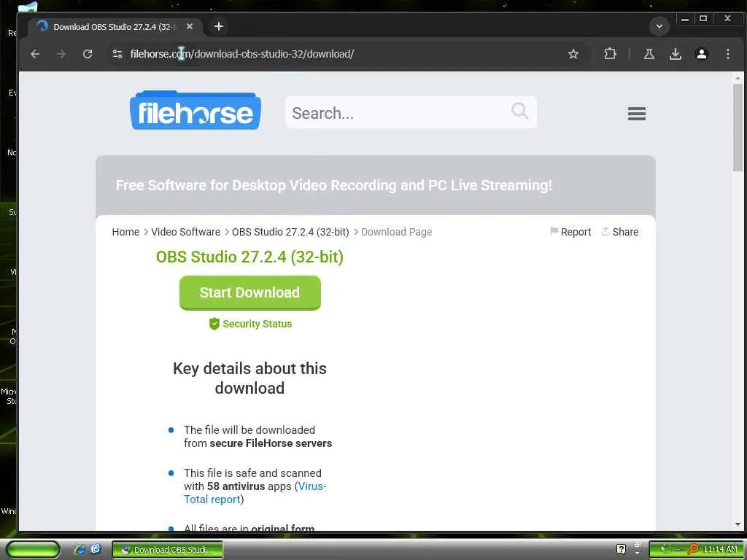
Task: Go back to the previous page
Action: click(35, 54)
